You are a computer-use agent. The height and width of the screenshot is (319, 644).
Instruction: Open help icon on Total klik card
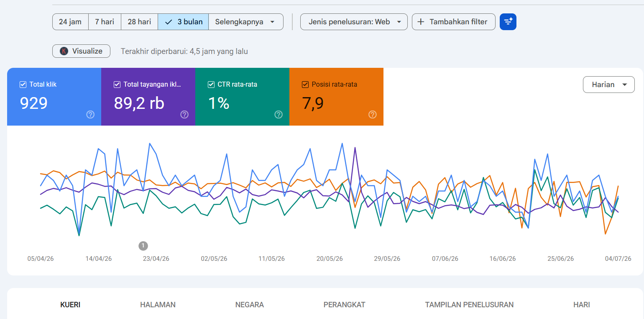click(90, 115)
